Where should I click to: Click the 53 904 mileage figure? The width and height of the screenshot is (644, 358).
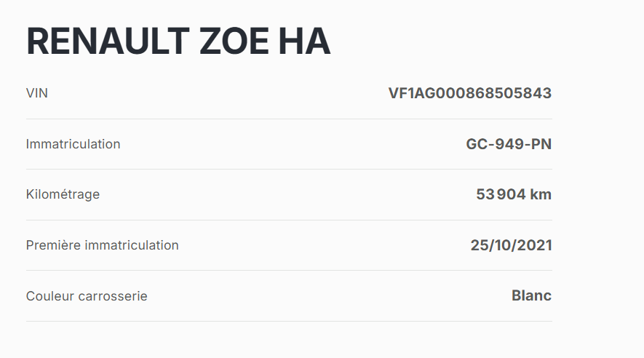501,194
